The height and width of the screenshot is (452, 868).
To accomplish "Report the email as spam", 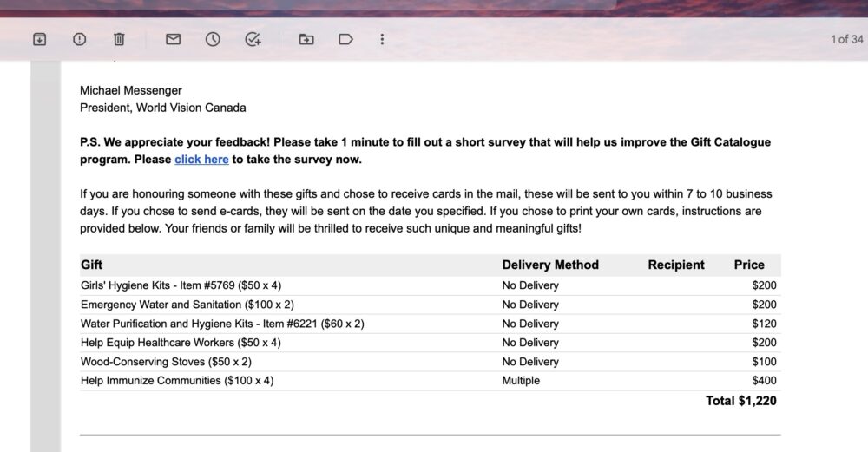I will (x=79, y=39).
